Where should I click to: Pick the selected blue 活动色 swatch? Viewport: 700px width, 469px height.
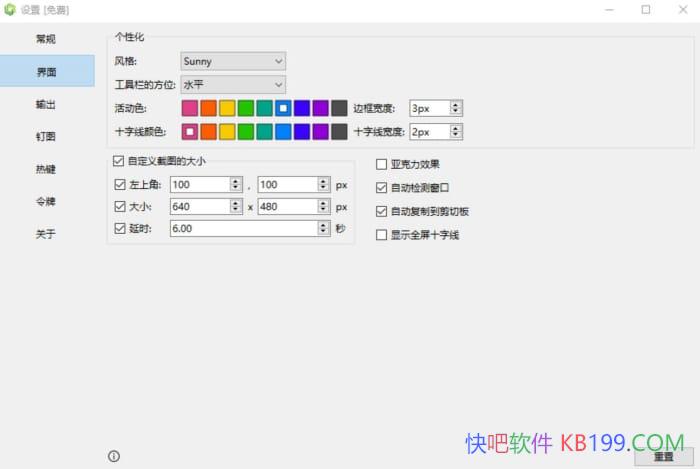[283, 108]
